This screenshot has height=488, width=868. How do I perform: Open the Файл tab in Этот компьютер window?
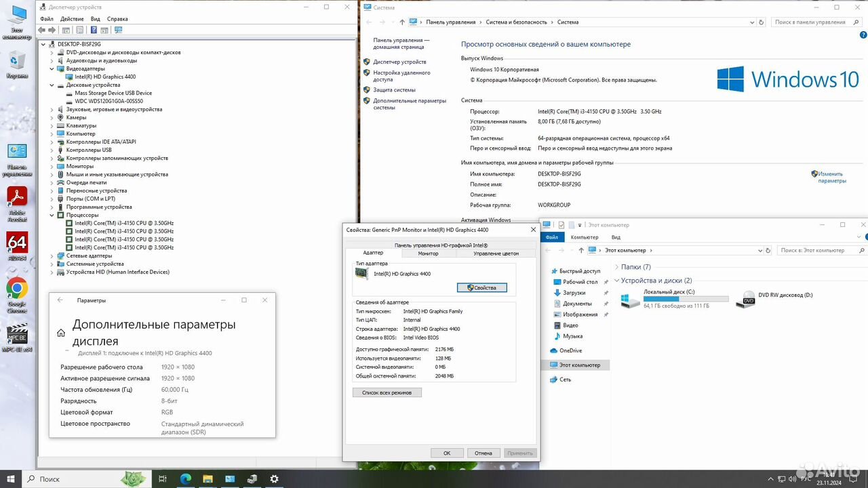click(x=552, y=237)
